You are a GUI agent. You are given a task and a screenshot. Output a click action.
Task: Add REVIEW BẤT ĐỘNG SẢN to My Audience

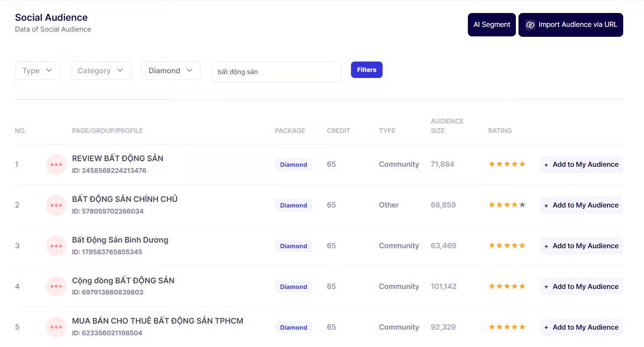[581, 165]
